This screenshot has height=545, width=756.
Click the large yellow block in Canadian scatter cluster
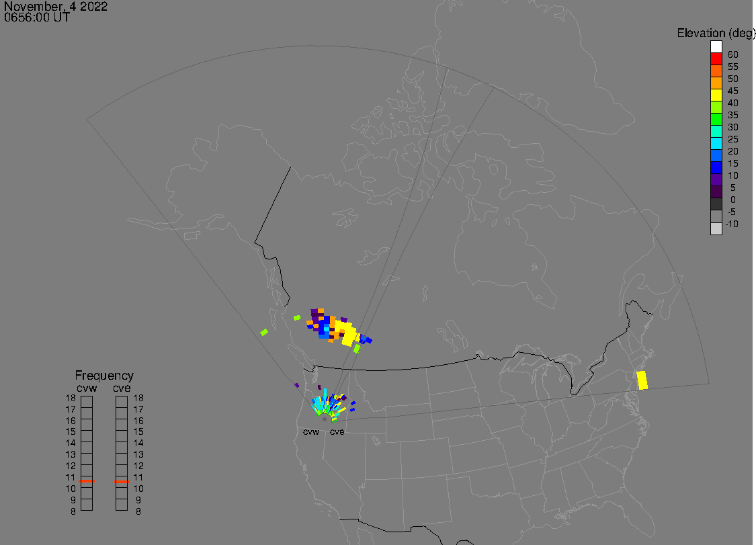click(347, 332)
